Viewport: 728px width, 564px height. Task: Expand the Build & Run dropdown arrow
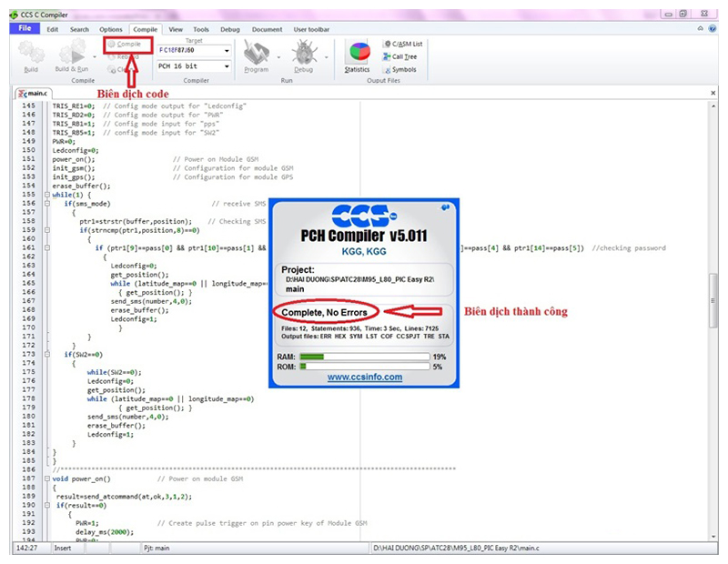(x=95, y=57)
